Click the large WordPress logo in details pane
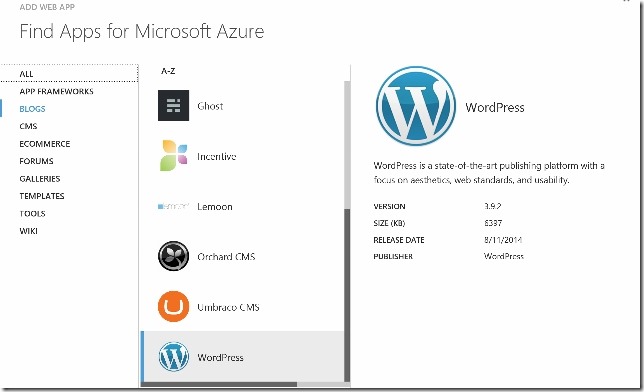Viewport: 644px width, 392px height. (416, 106)
